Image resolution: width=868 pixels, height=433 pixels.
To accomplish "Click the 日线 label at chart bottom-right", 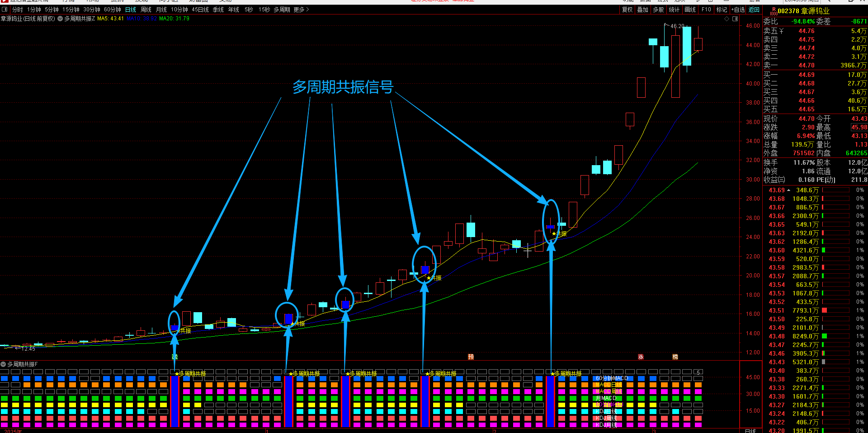I will [750, 431].
